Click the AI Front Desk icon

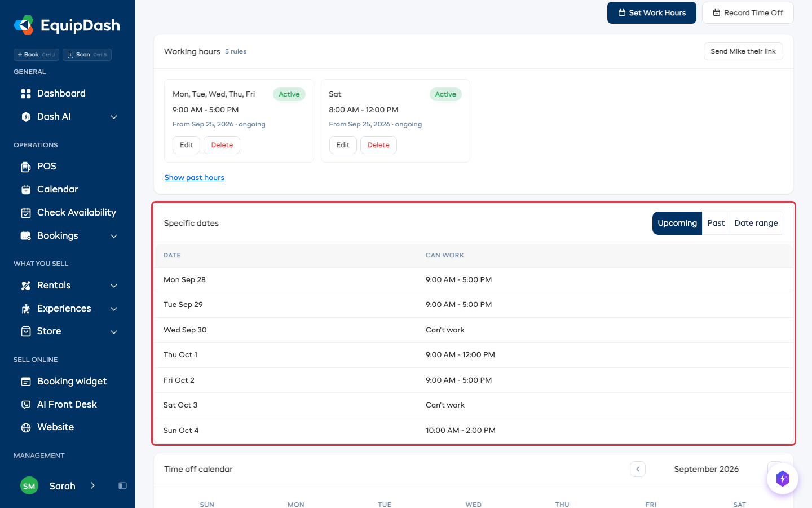26,405
